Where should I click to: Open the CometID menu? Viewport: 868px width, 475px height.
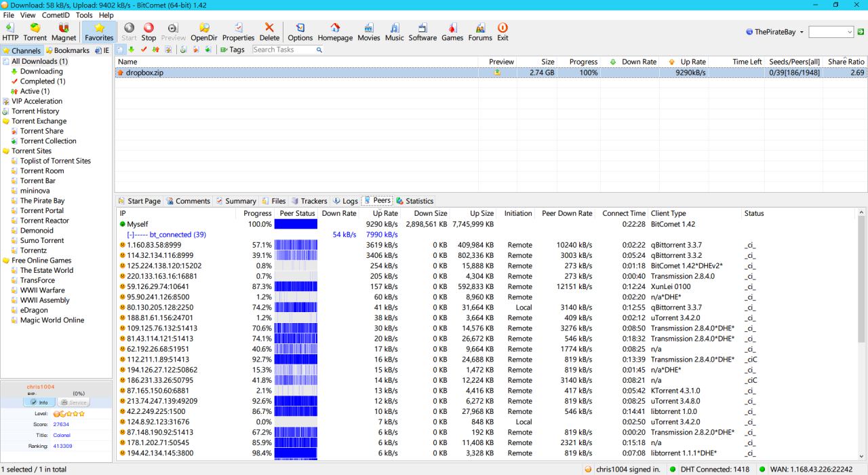(56, 15)
